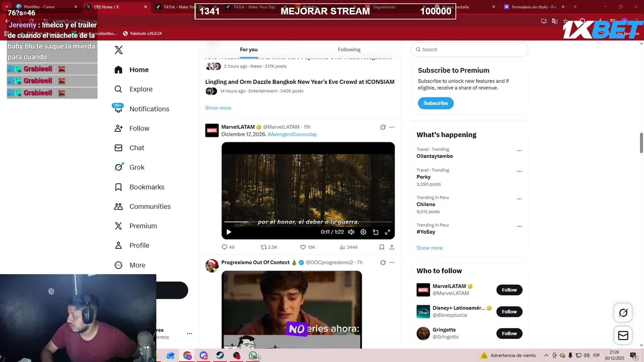Share the MarvelLATAM post

click(392, 247)
